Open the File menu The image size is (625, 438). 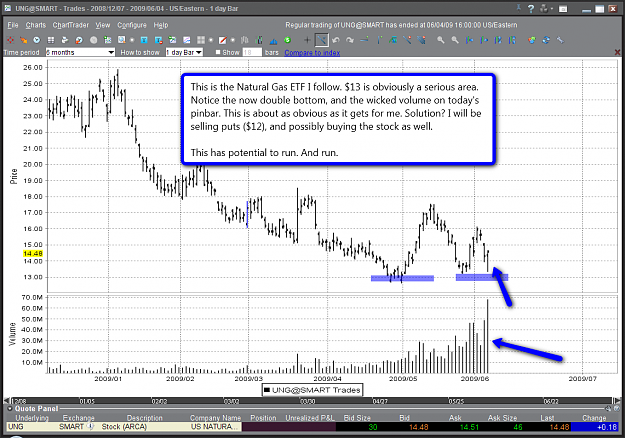pos(13,25)
